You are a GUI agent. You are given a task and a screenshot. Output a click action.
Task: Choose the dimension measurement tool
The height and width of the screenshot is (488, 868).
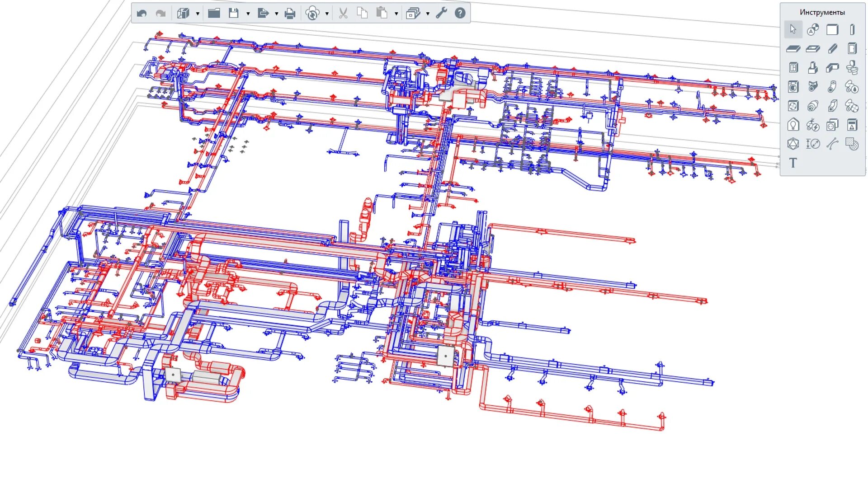[812, 144]
